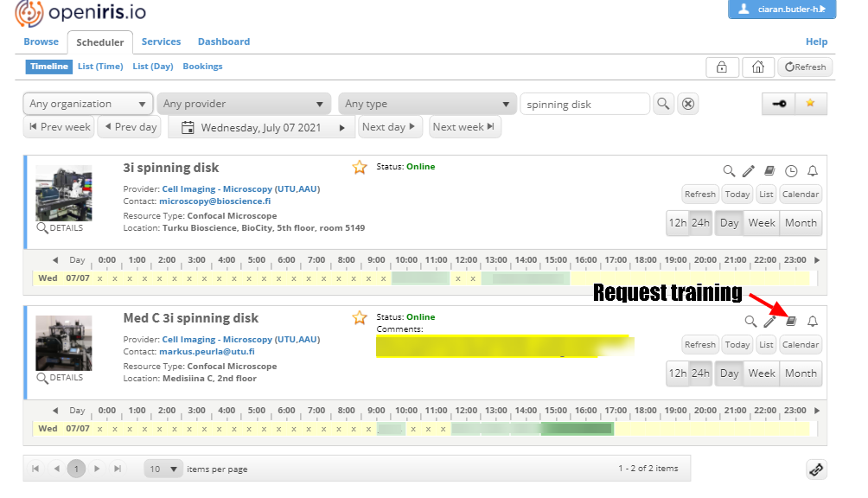Click magnifier icon for Med C spinning disk
This screenshot has height=498, width=868.
[x=750, y=322]
